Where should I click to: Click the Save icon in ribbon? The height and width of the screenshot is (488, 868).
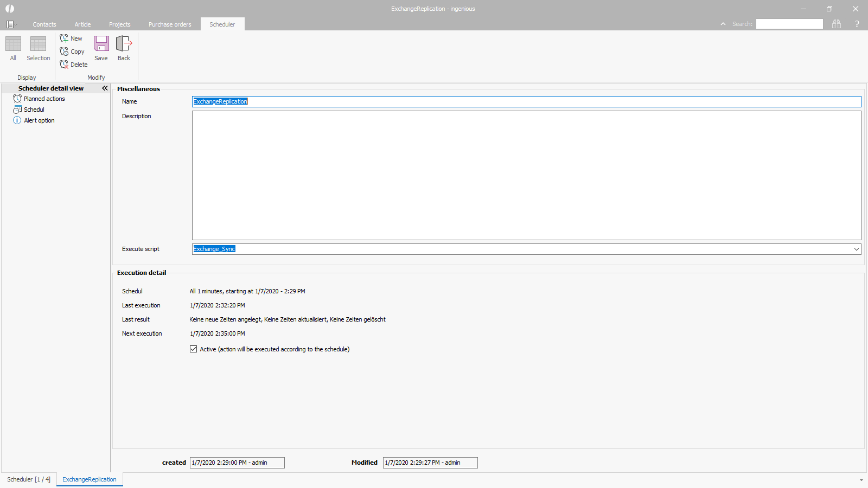pos(101,48)
